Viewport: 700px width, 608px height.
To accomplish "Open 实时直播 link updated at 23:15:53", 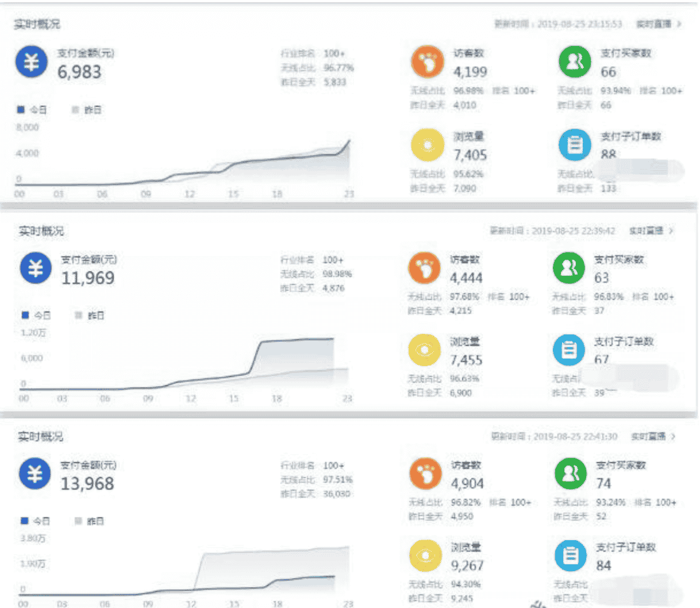I will [653, 24].
